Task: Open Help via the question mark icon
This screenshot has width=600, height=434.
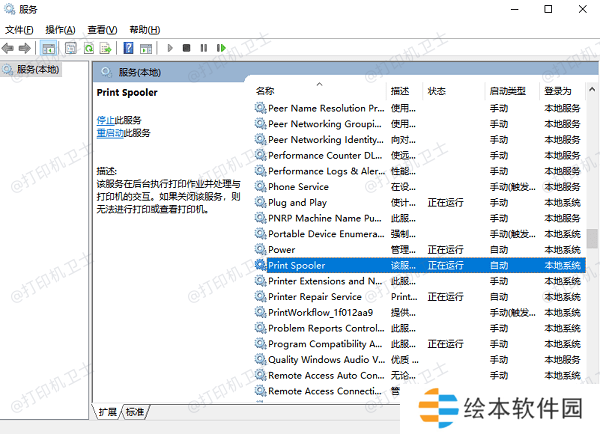Action: (129, 47)
